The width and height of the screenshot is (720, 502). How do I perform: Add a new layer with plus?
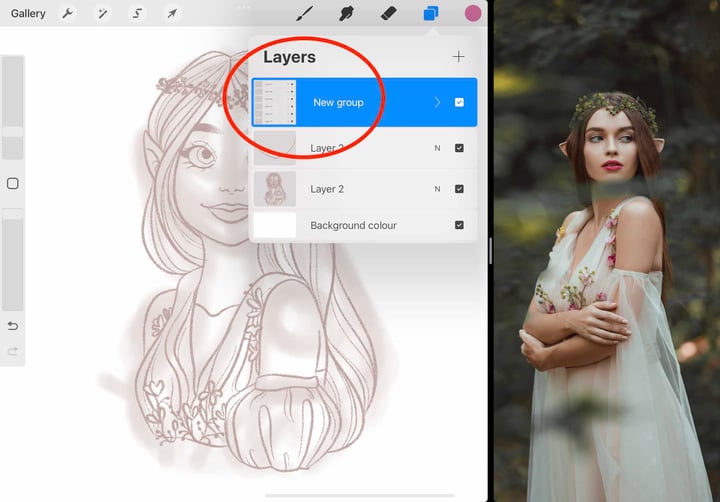(458, 56)
